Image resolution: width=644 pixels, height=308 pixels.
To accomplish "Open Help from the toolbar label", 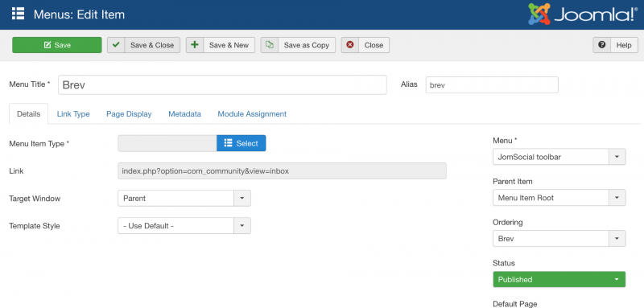I will 624,45.
